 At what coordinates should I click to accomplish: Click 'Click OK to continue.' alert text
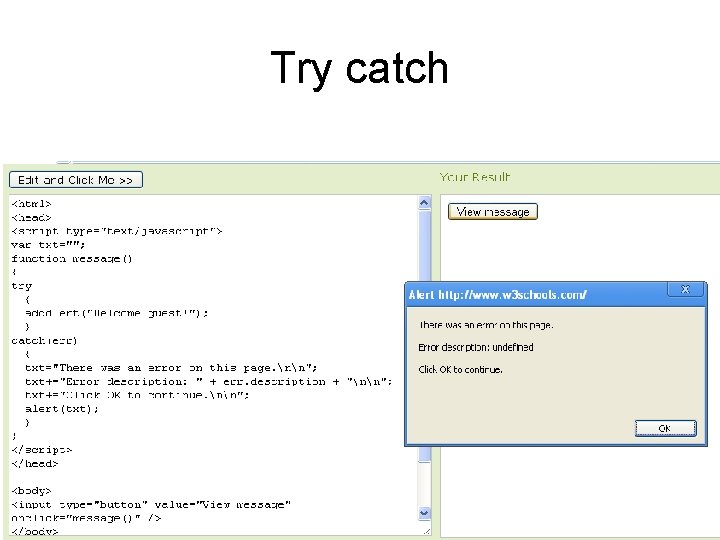click(x=460, y=369)
